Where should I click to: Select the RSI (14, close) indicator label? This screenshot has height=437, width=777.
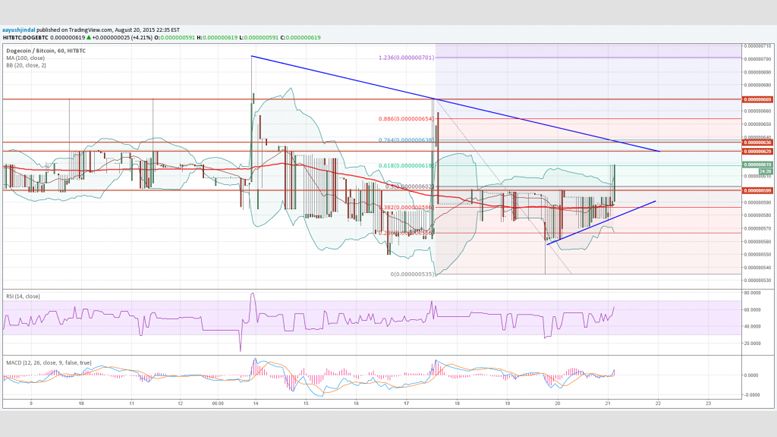coord(23,296)
